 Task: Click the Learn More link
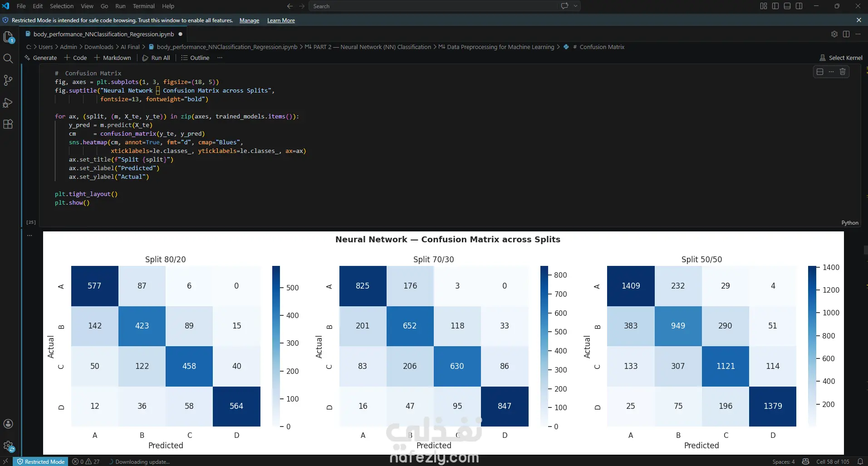281,20
